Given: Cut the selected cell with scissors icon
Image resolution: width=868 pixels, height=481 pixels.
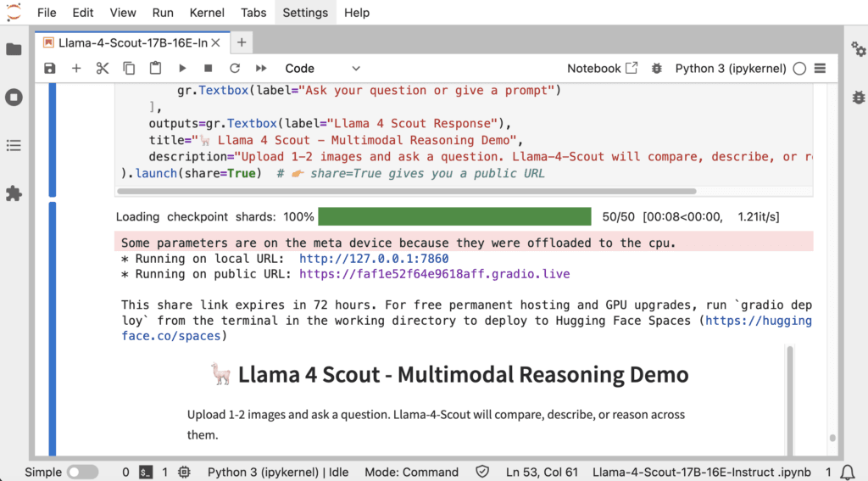Looking at the screenshot, I should [103, 68].
